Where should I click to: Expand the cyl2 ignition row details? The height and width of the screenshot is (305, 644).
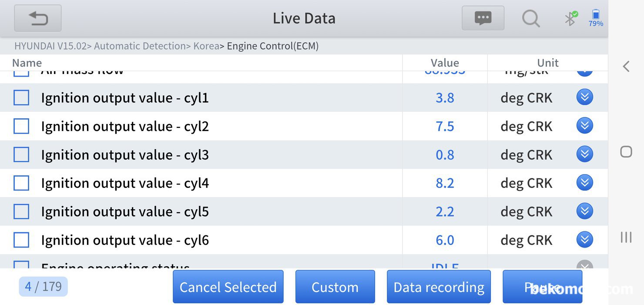coord(584,126)
